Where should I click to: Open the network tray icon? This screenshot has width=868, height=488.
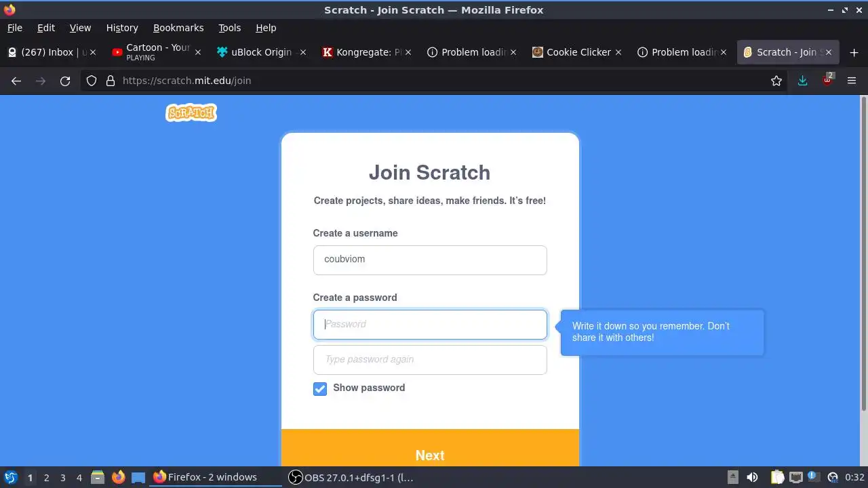[795, 477]
